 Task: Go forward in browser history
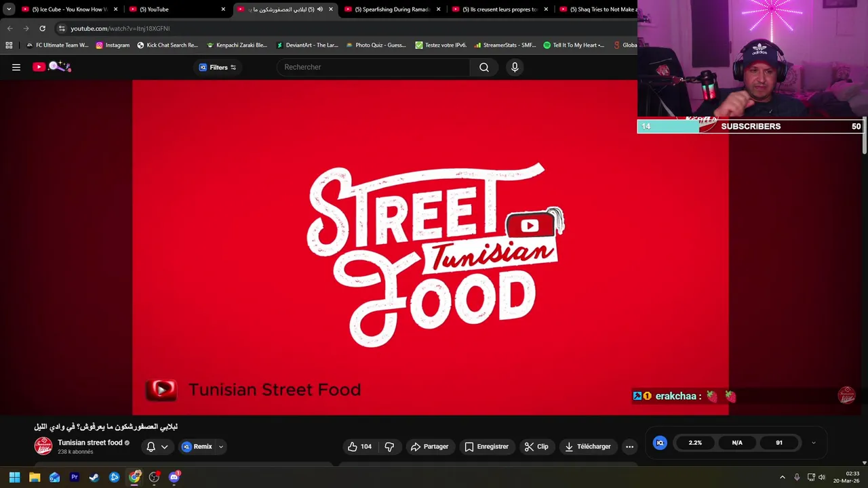(26, 28)
